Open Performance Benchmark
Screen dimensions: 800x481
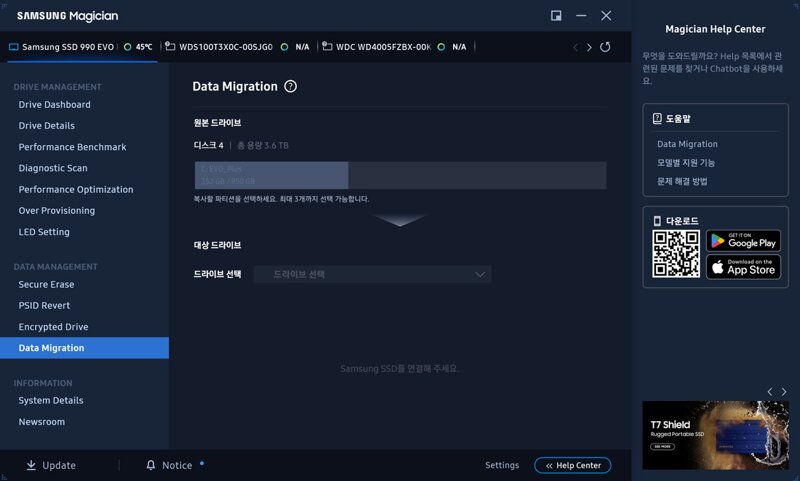coord(72,147)
